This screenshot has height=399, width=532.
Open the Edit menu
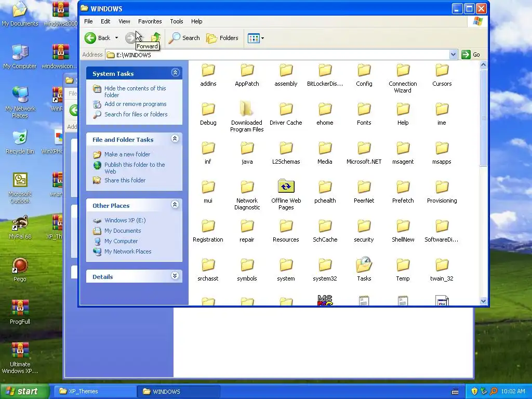pos(105,21)
